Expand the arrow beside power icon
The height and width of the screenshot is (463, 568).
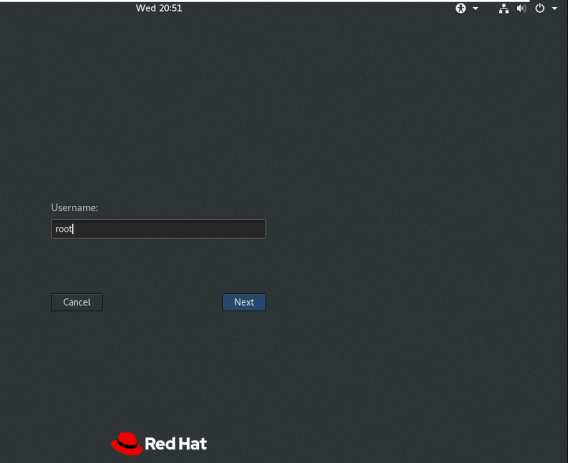point(554,9)
